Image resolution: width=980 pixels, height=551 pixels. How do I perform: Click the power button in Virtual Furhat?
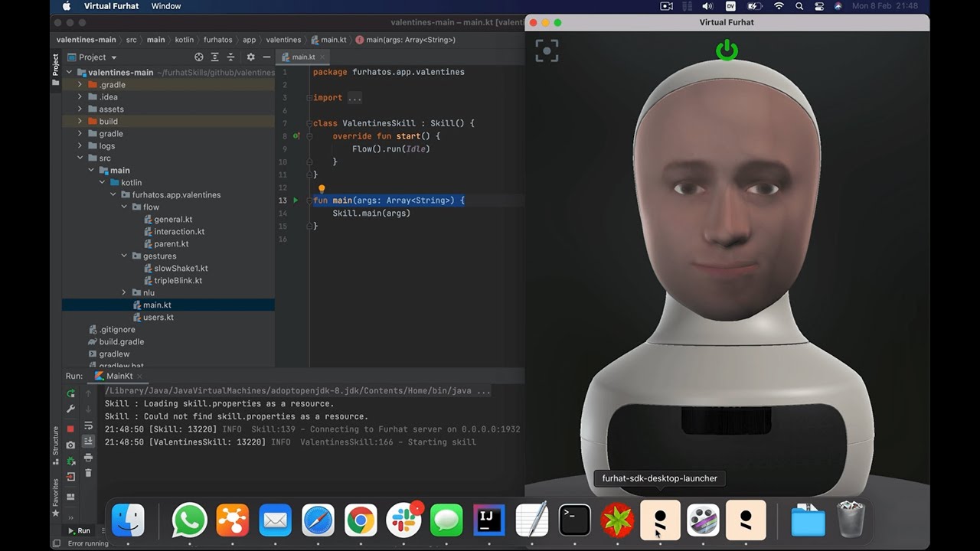point(727,51)
